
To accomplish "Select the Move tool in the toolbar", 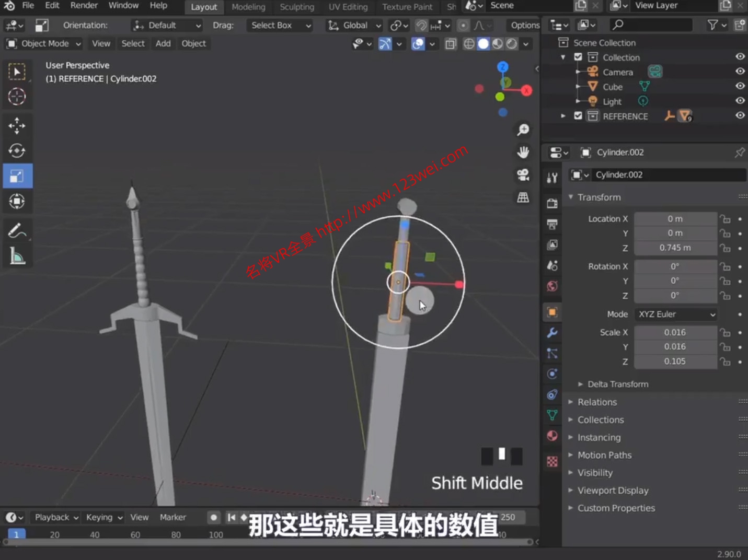I will [x=17, y=125].
